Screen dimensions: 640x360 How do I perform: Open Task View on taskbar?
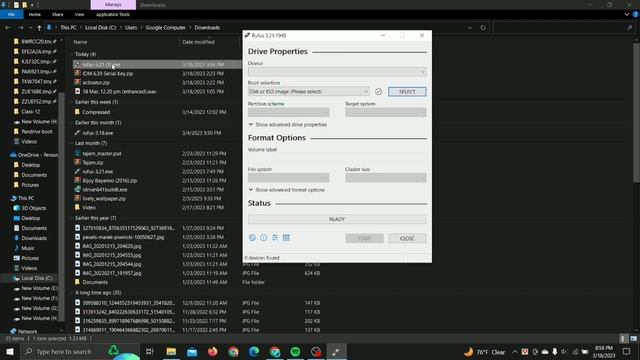(150, 351)
